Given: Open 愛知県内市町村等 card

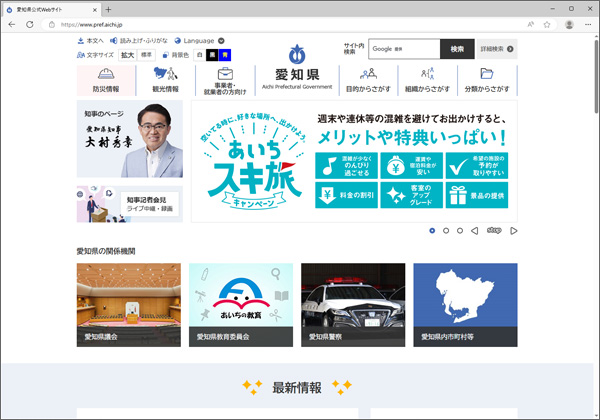Looking at the screenshot, I should pos(465,305).
